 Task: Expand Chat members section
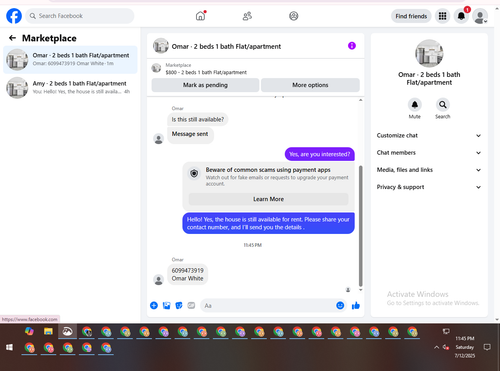pyautogui.click(x=429, y=153)
